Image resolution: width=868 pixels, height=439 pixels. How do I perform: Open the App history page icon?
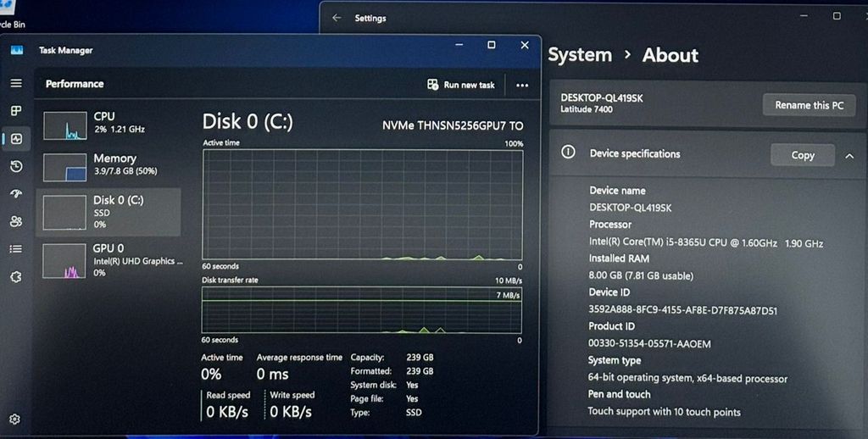[x=16, y=167]
